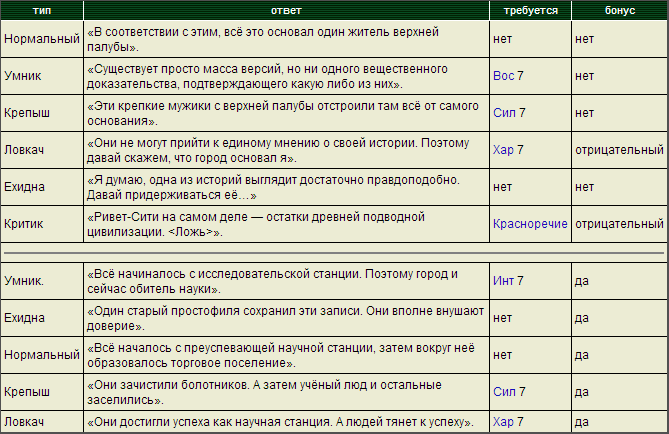Click the Ривет-Сити answer text
The width and height of the screenshot is (669, 434).
256,224
